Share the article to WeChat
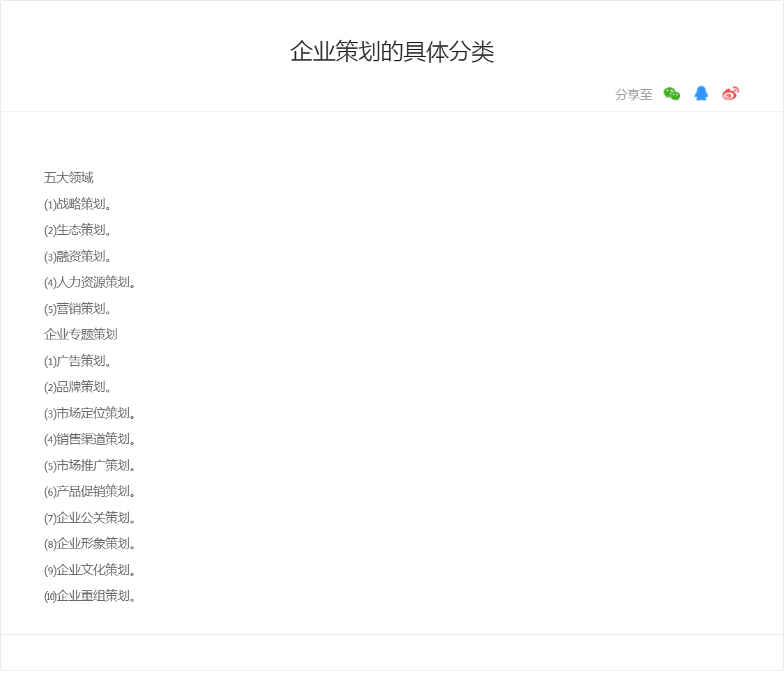 pyautogui.click(x=672, y=94)
